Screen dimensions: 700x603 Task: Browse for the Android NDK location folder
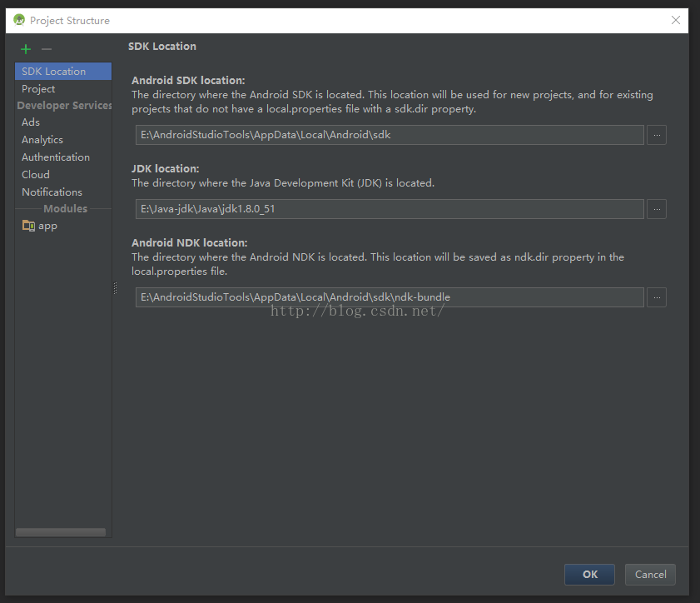coord(657,297)
